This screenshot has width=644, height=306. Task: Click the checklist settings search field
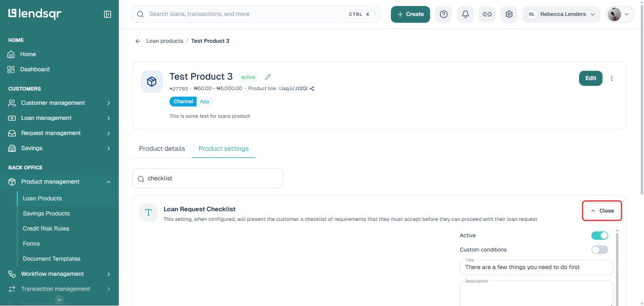pyautogui.click(x=208, y=179)
